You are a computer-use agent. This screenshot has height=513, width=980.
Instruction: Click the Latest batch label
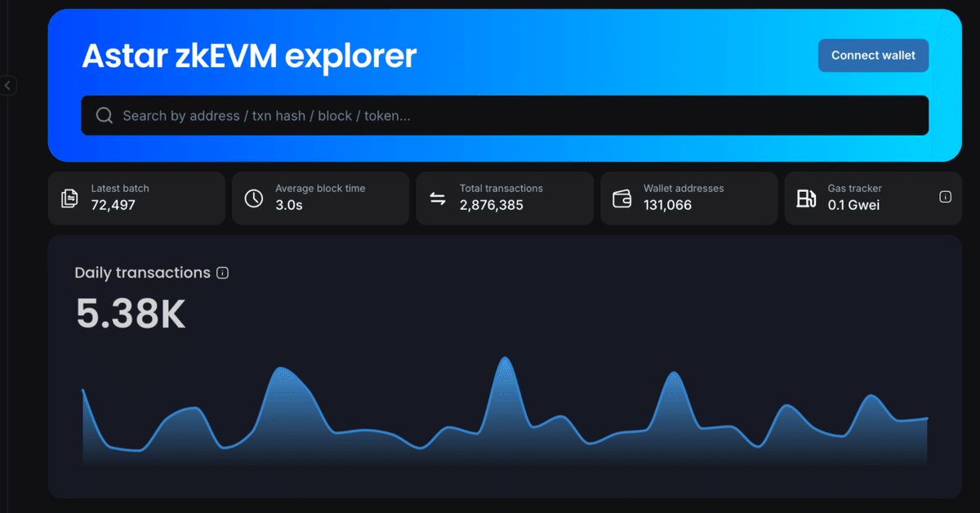tap(120, 188)
